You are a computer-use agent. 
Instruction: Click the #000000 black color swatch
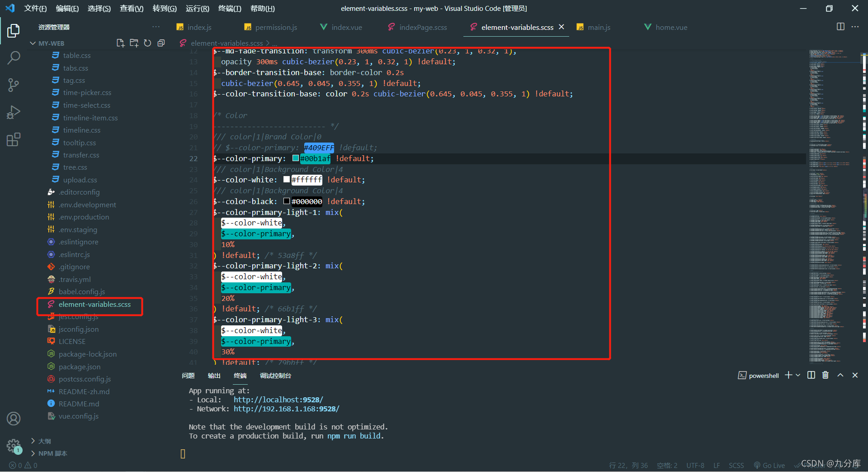pyautogui.click(x=287, y=201)
